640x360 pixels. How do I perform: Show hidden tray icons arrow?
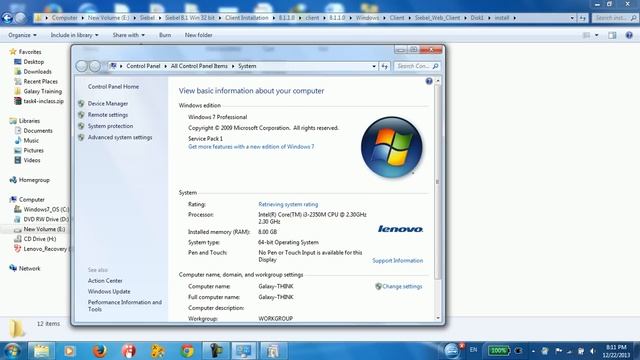click(533, 351)
